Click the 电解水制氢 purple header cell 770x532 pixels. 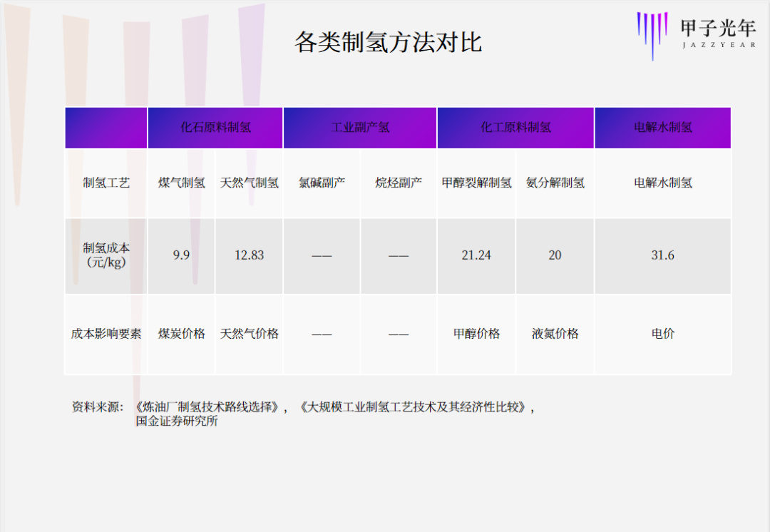tap(662, 128)
